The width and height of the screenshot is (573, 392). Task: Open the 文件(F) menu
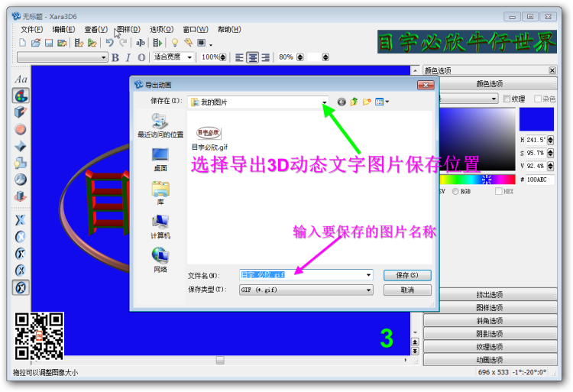(31, 30)
